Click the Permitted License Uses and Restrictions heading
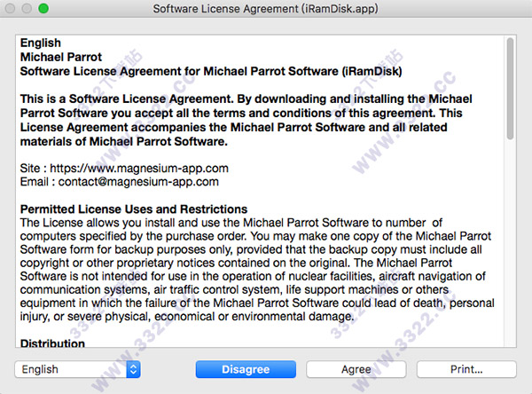 135,208
